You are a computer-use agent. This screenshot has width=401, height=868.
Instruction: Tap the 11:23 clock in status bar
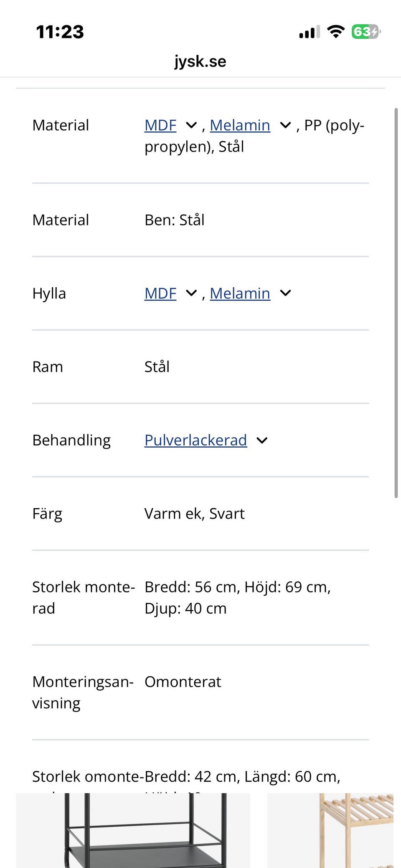pyautogui.click(x=60, y=32)
